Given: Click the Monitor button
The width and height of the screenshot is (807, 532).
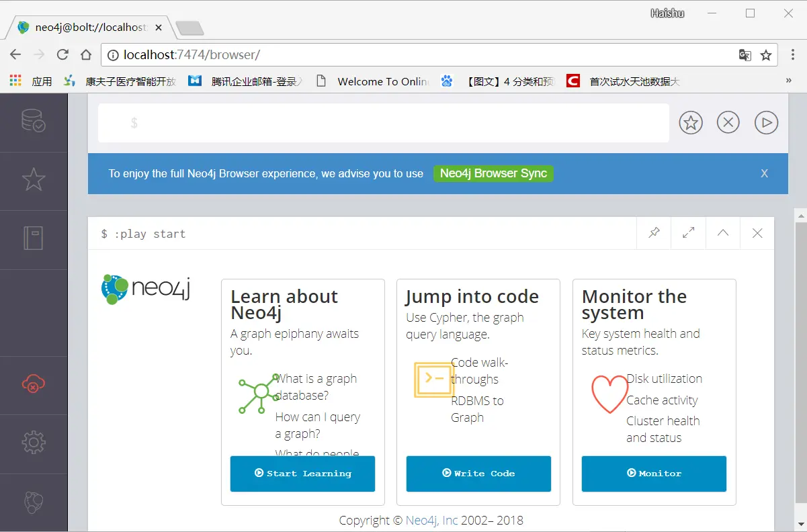Looking at the screenshot, I should tap(654, 474).
